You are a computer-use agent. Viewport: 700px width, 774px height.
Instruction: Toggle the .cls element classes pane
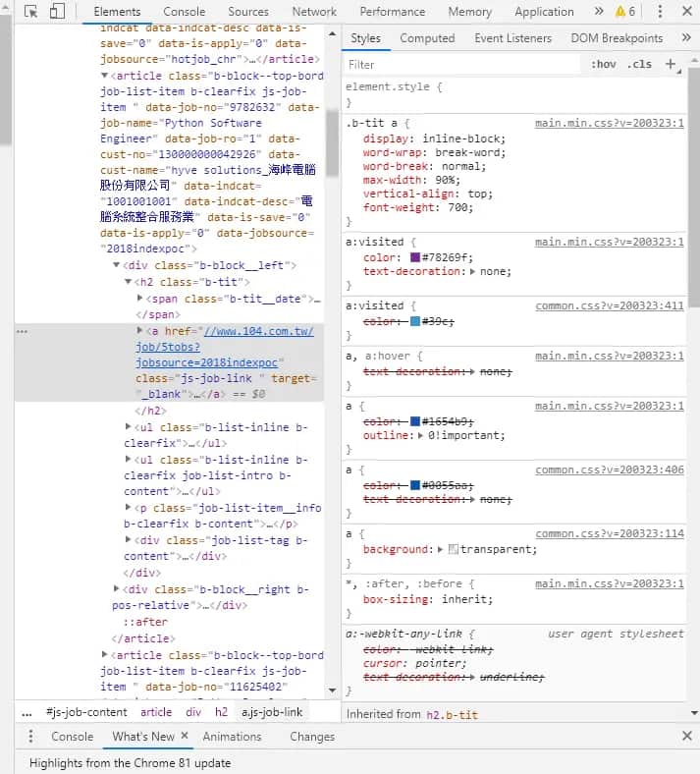pos(639,64)
